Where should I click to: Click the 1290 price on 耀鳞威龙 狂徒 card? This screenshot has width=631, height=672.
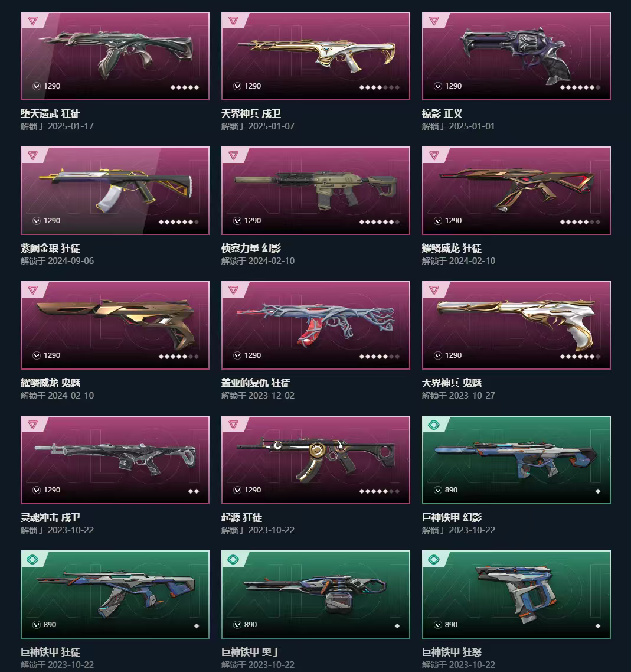(453, 221)
